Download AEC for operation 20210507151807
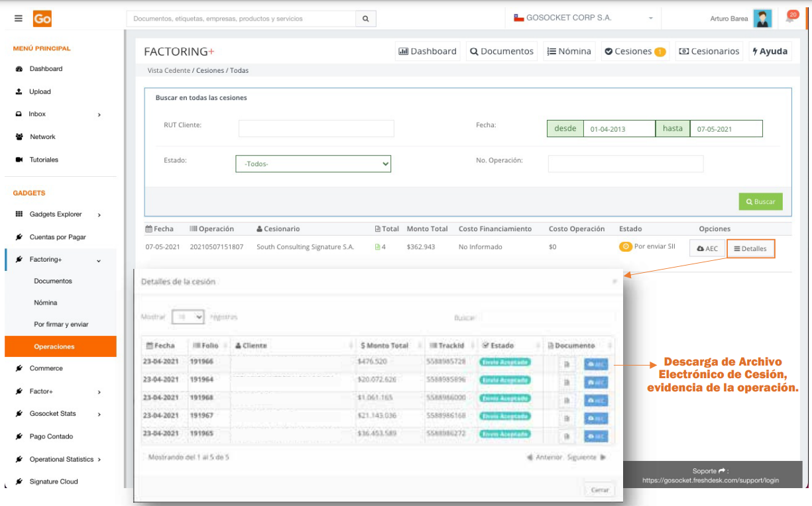812x506 pixels. [x=707, y=248]
